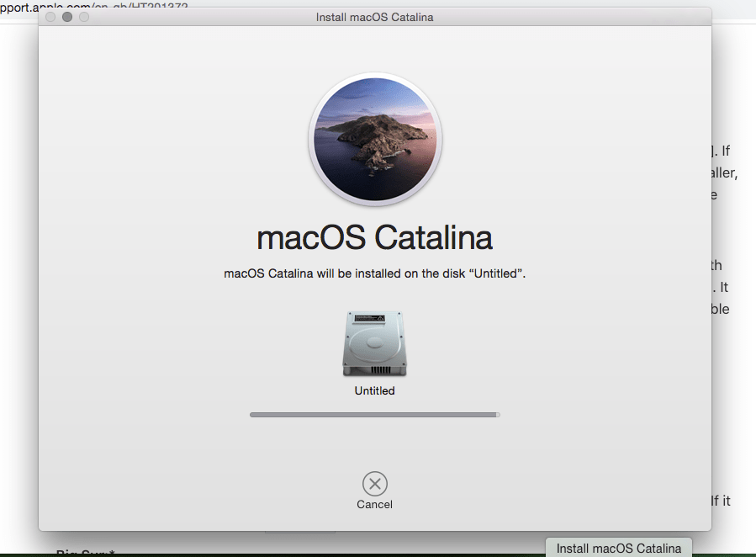Image resolution: width=756 pixels, height=557 pixels.
Task: Click the large "macOS Catalina" heading
Action: 374,238
